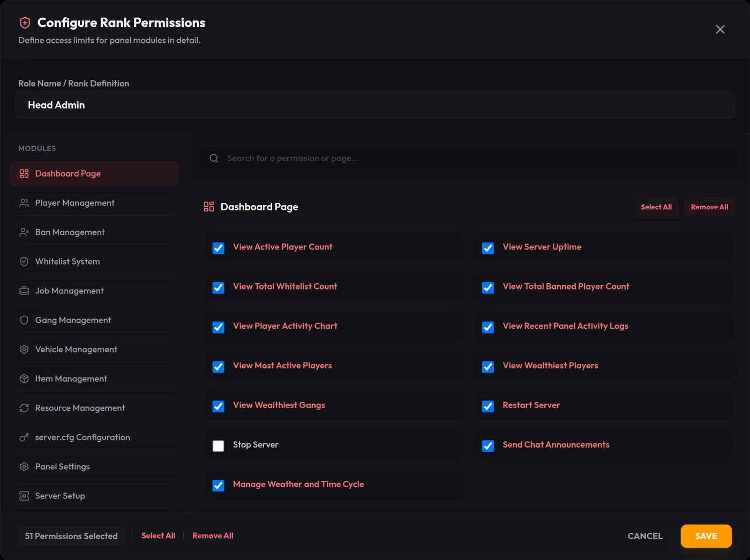Click the Gang Management shield icon

point(24,320)
